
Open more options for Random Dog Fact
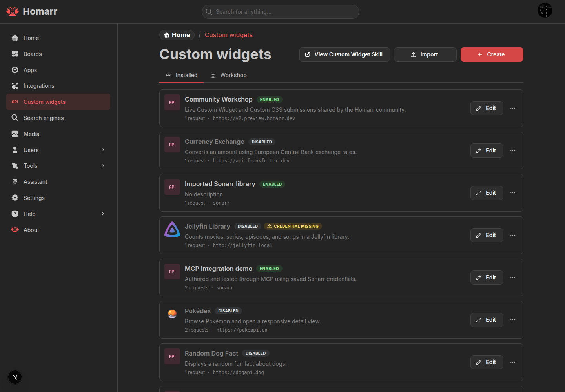(513, 362)
